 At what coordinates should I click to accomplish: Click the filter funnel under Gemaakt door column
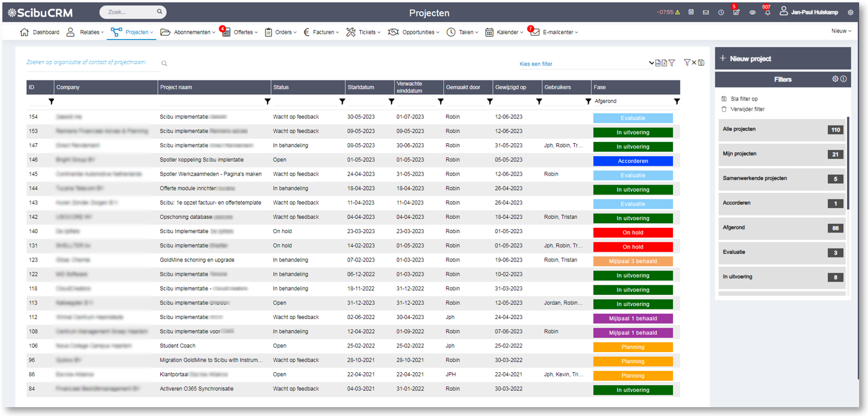tap(490, 102)
